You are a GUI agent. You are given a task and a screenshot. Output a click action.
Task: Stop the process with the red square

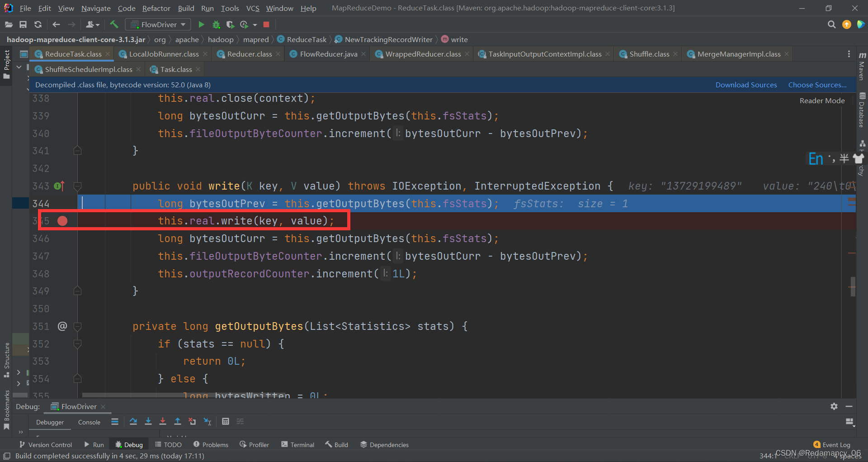[x=266, y=24]
